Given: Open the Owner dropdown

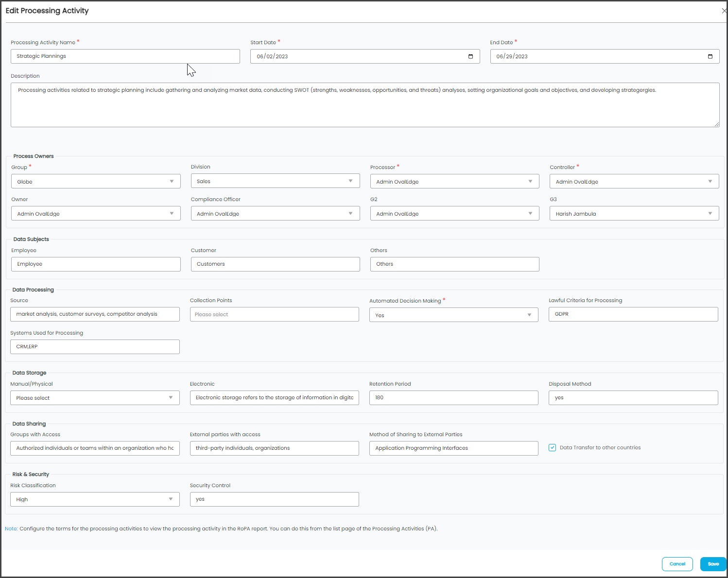Looking at the screenshot, I should (x=96, y=213).
